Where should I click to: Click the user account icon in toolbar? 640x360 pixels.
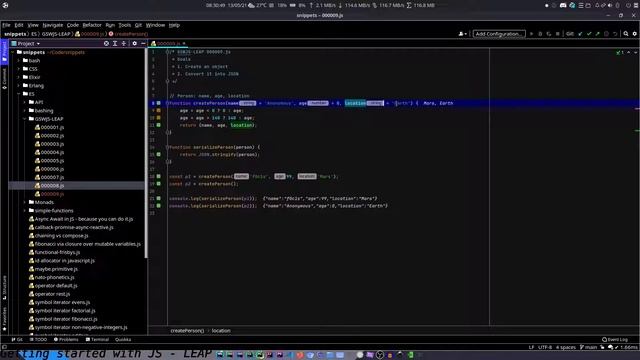coord(462,34)
